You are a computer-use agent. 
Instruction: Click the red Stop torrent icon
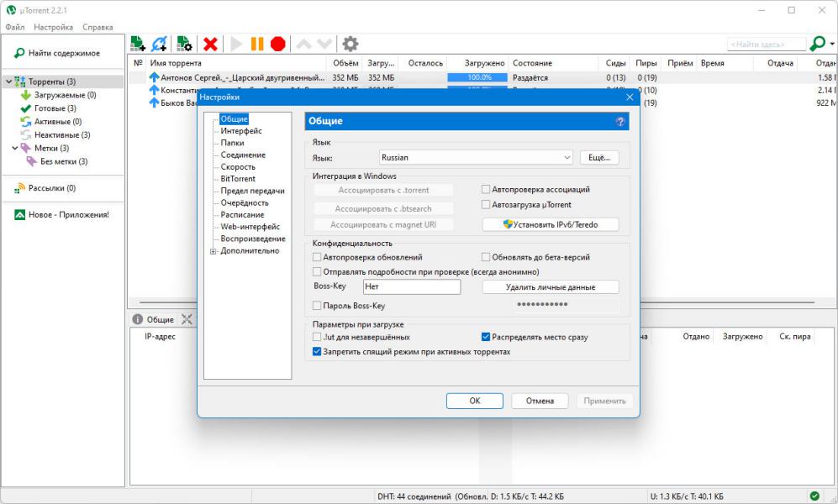click(x=278, y=44)
